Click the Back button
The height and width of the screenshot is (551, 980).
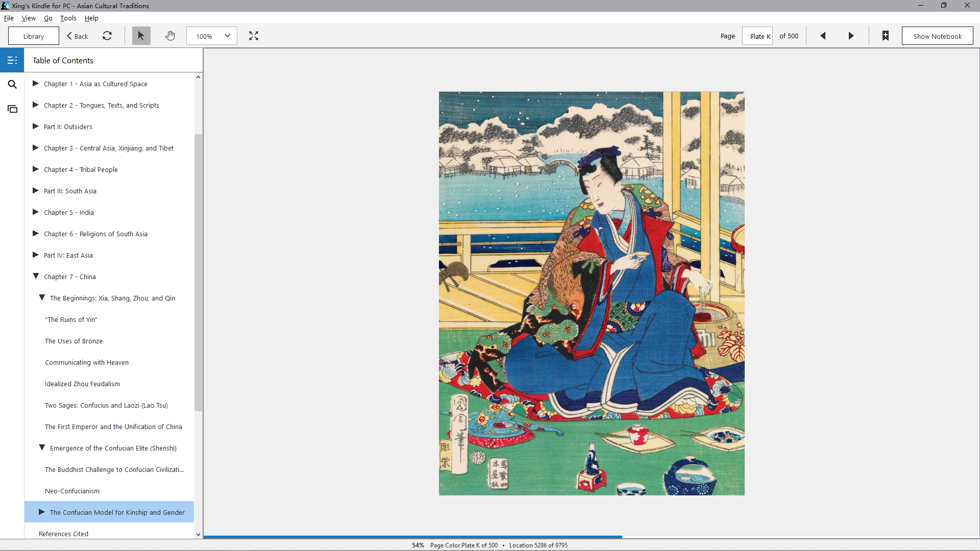(x=78, y=36)
